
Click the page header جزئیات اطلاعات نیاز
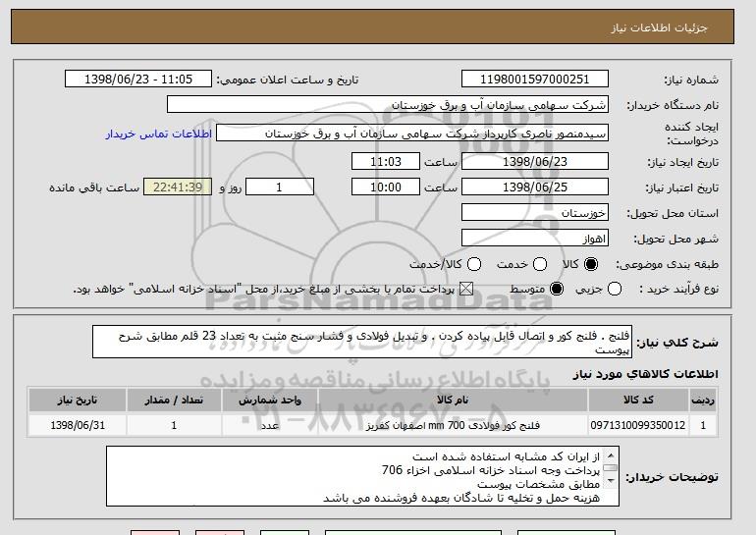point(659,27)
